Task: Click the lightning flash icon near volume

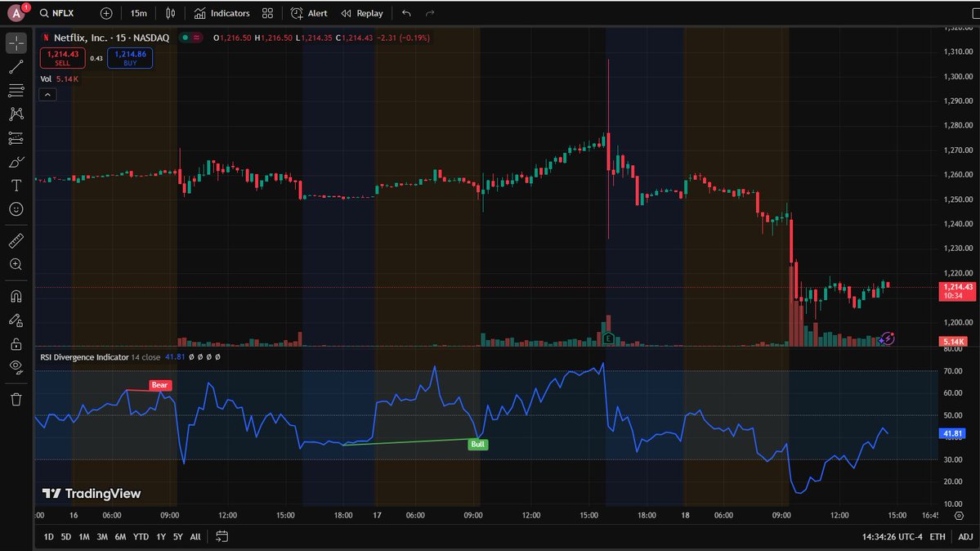Action: (x=887, y=338)
